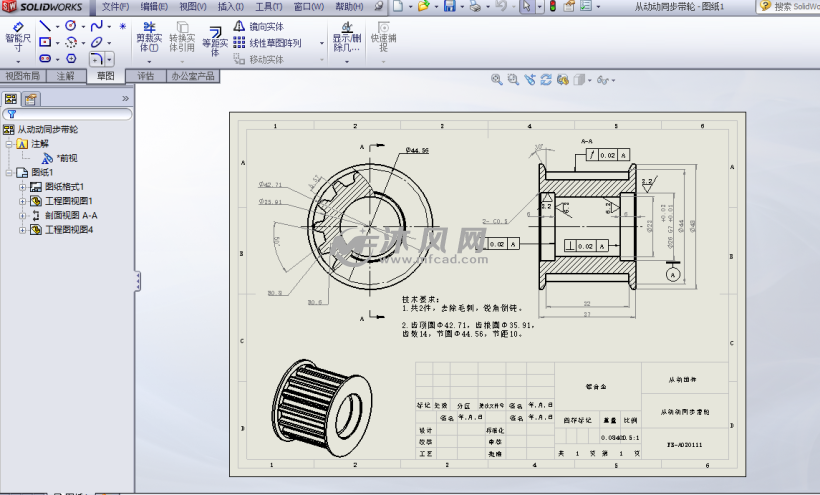Switch to the 评估 tab
This screenshot has height=495, width=820.
tap(145, 76)
